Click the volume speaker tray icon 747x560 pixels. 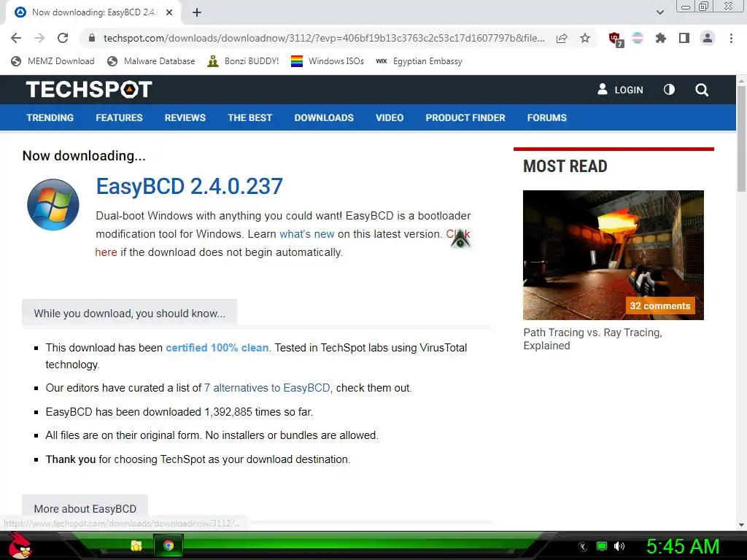tap(619, 546)
